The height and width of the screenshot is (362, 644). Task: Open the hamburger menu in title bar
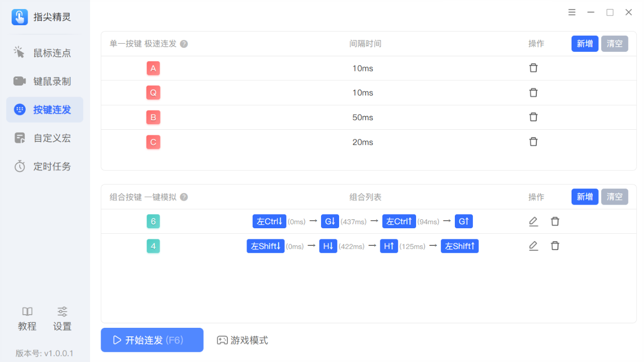(x=572, y=13)
